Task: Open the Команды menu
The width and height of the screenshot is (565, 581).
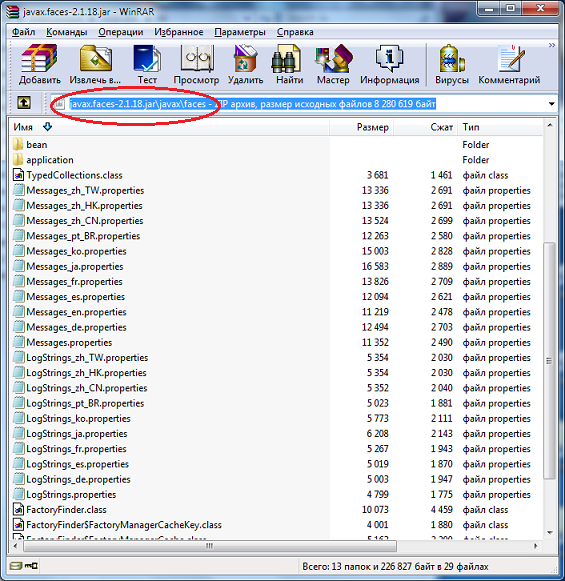Action: click(x=67, y=32)
